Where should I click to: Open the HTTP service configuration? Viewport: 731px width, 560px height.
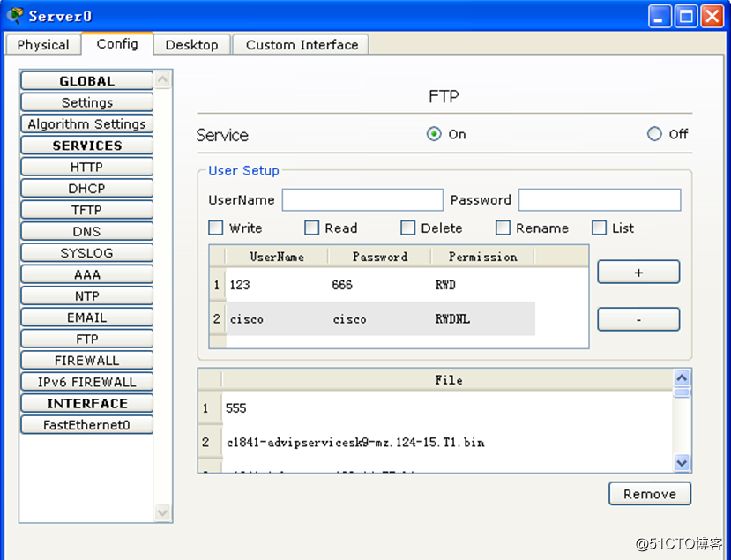[86, 167]
